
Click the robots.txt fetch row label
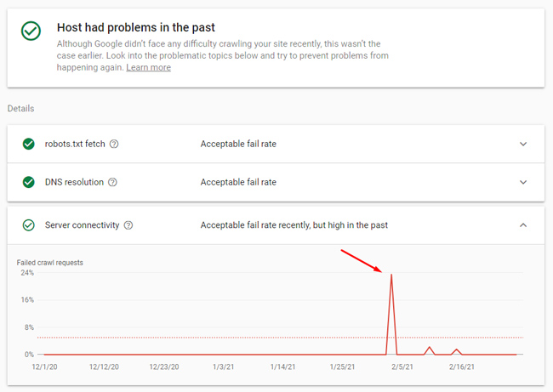click(75, 144)
